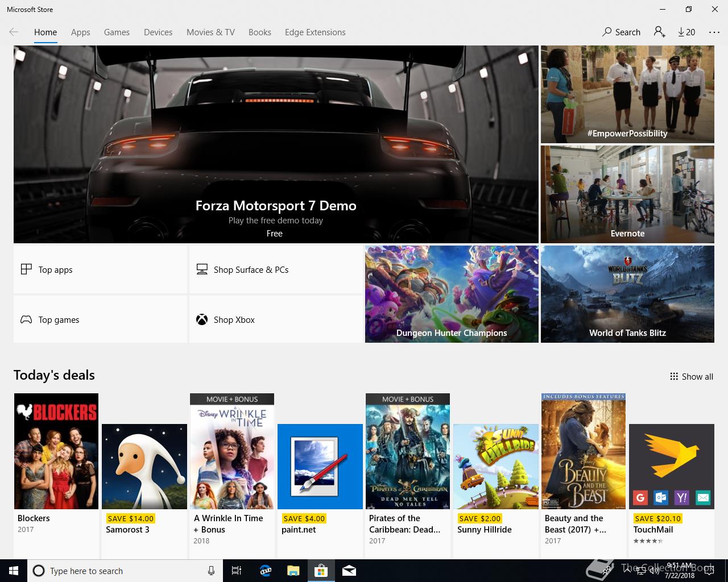Switch to the Games tab
This screenshot has height=582, width=728.
tap(117, 32)
